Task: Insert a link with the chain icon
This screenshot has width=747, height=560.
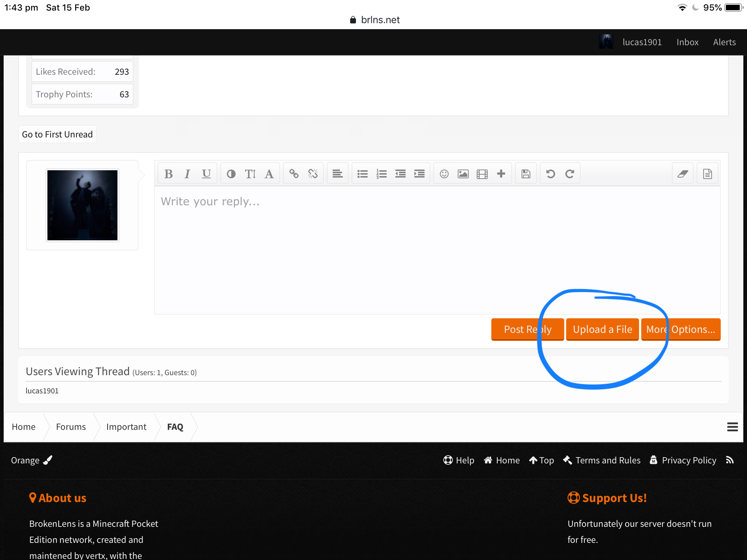Action: point(294,174)
